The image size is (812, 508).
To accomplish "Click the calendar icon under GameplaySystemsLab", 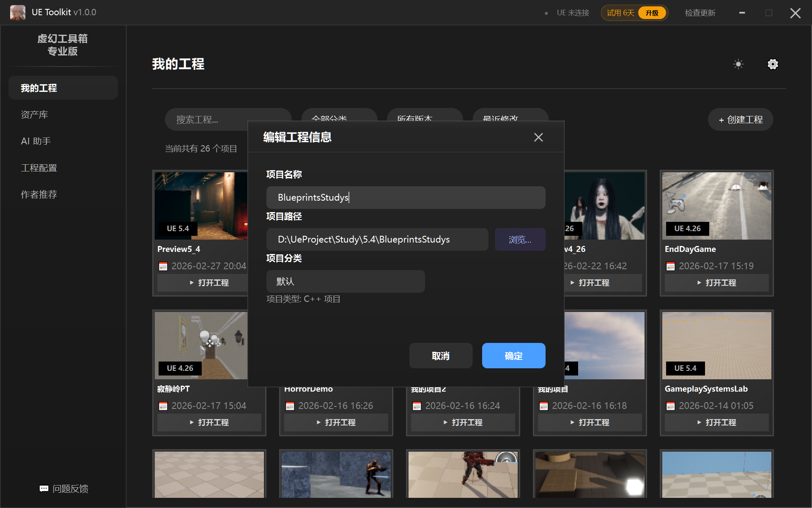I will 670,406.
